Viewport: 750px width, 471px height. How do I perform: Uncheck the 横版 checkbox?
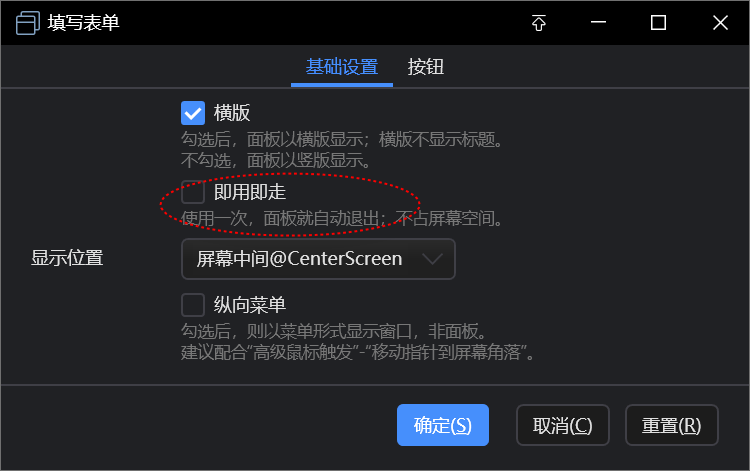193,113
